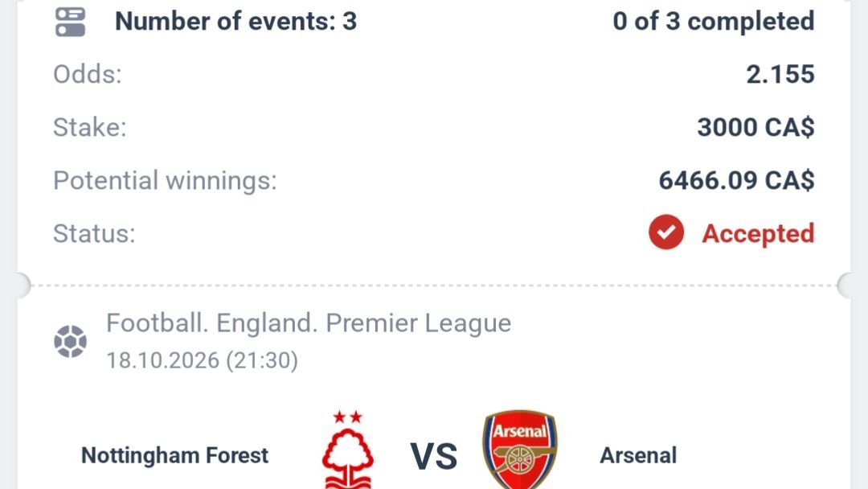Click the red Accepted checkmark icon
868x489 pixels.
666,232
